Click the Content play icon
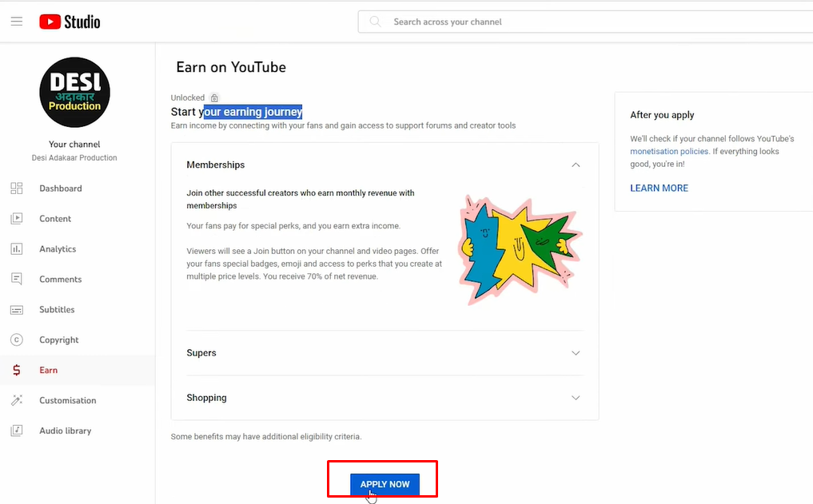This screenshot has height=504, width=813. 17,219
